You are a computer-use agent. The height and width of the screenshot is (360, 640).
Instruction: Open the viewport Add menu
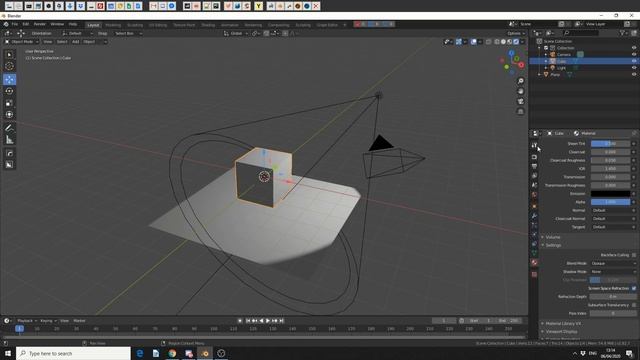76,42
